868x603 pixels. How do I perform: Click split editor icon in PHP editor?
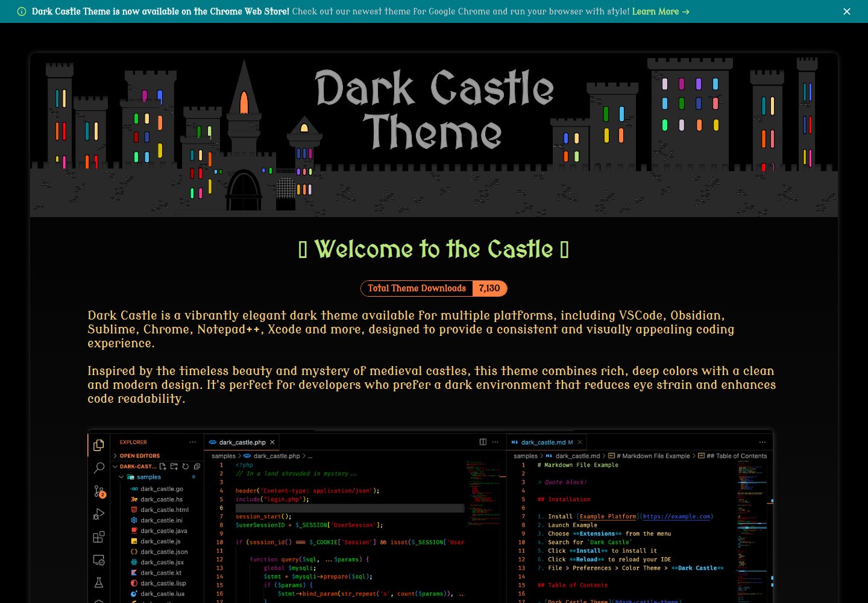tap(483, 442)
